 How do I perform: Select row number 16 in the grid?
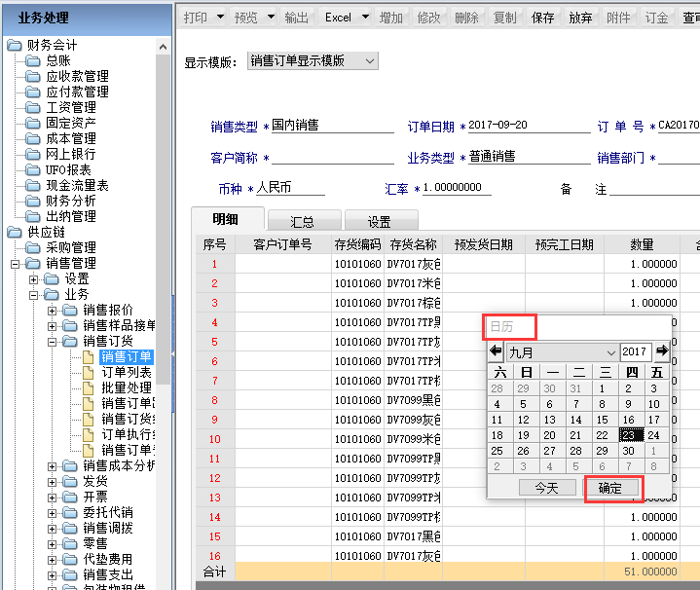tap(215, 556)
